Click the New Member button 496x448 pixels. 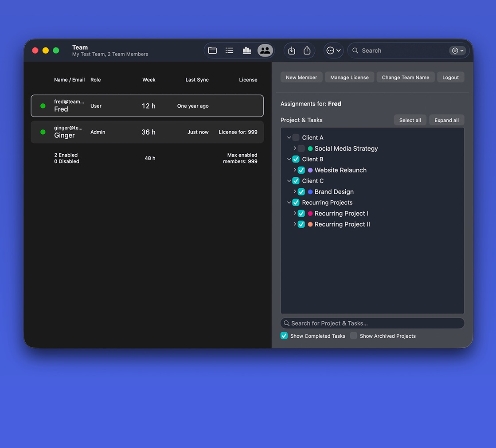tap(301, 77)
